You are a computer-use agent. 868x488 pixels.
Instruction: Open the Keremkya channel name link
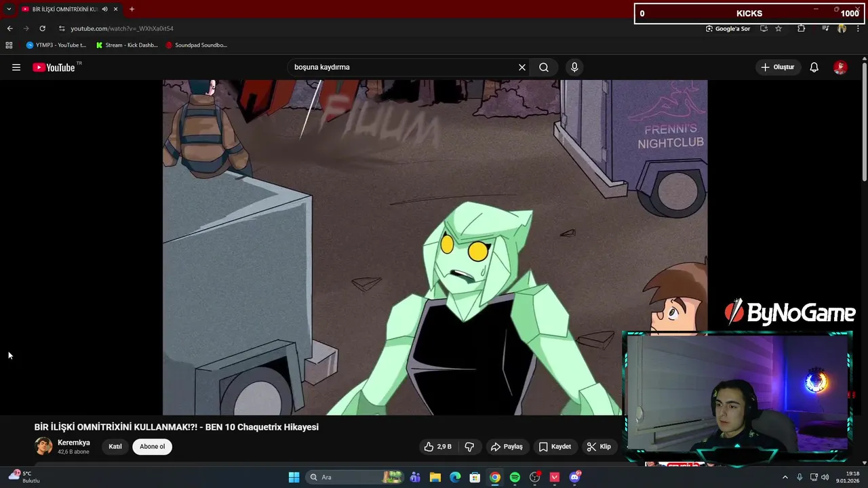74,443
